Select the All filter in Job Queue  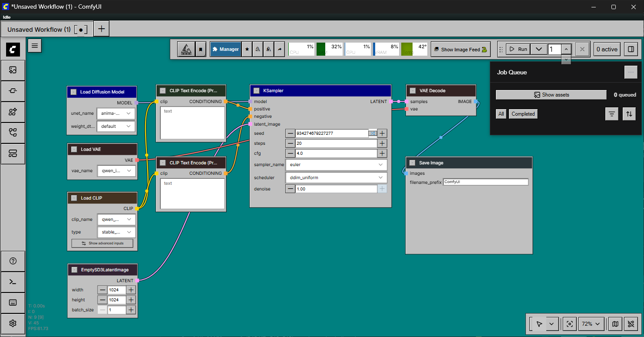[x=501, y=114]
